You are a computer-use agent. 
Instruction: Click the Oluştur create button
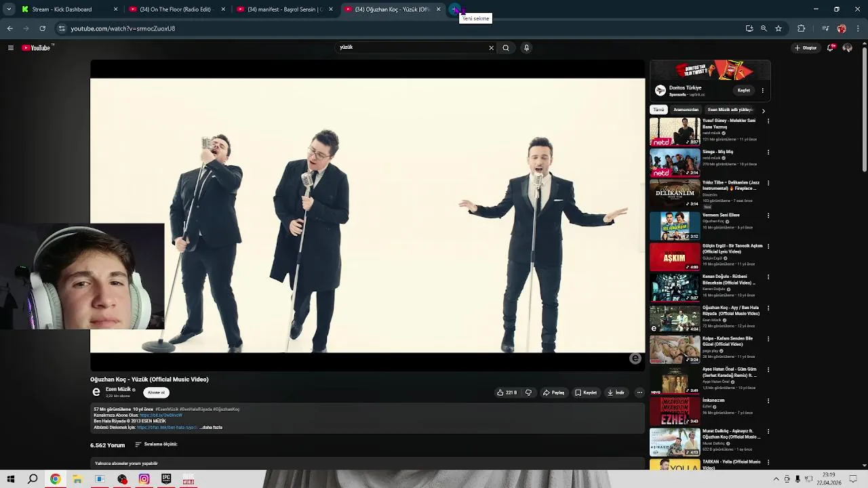pyautogui.click(x=806, y=47)
